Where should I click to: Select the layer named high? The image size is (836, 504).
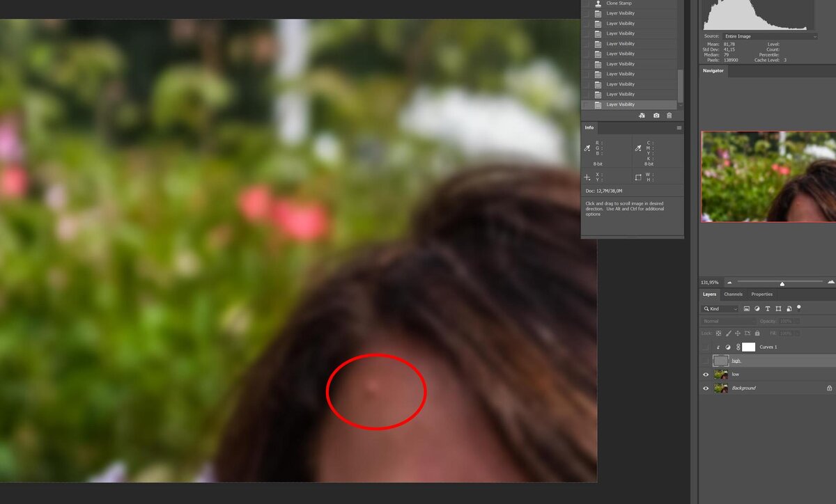[736, 361]
